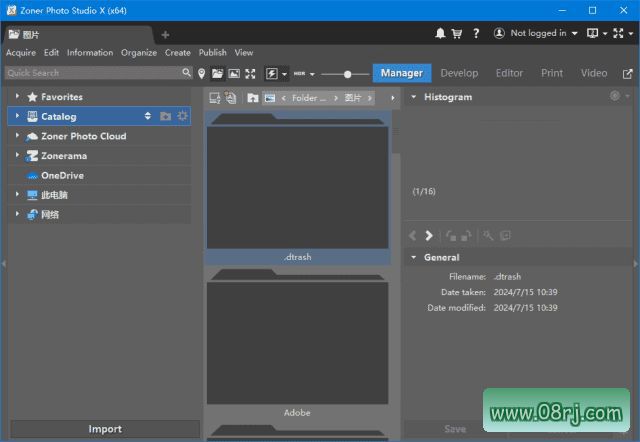
Task: Switch to the Develop module
Action: [459, 73]
